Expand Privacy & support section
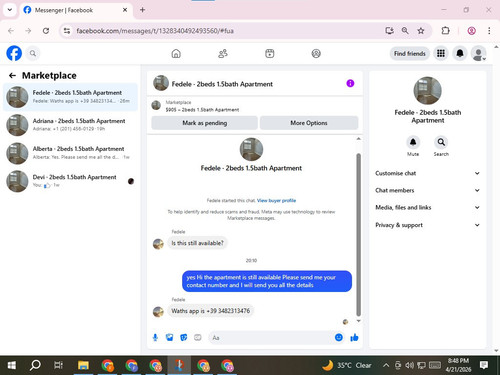This screenshot has width=500, height=375. (x=428, y=225)
